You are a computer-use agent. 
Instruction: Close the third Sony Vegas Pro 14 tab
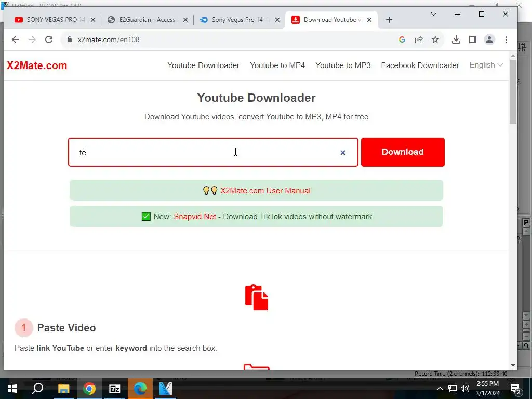(x=277, y=20)
